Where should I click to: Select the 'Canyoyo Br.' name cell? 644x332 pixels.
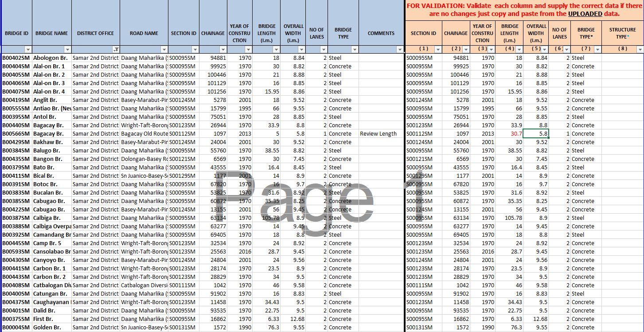(52, 260)
